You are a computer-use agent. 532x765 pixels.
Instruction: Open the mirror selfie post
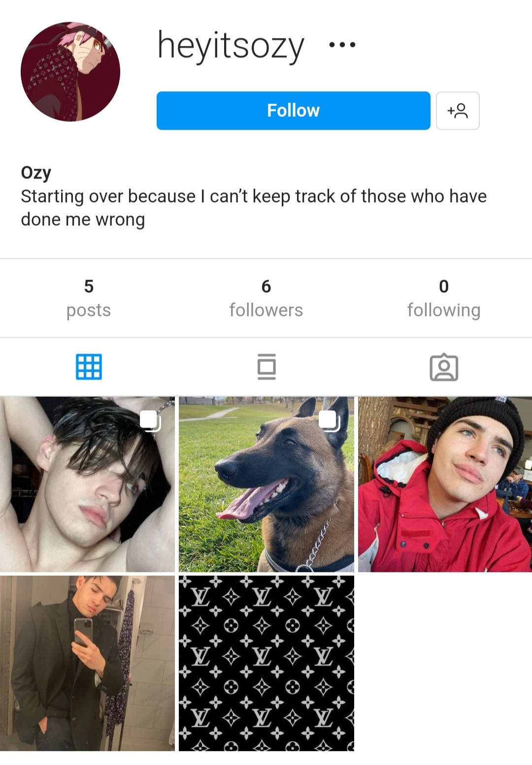click(x=87, y=663)
